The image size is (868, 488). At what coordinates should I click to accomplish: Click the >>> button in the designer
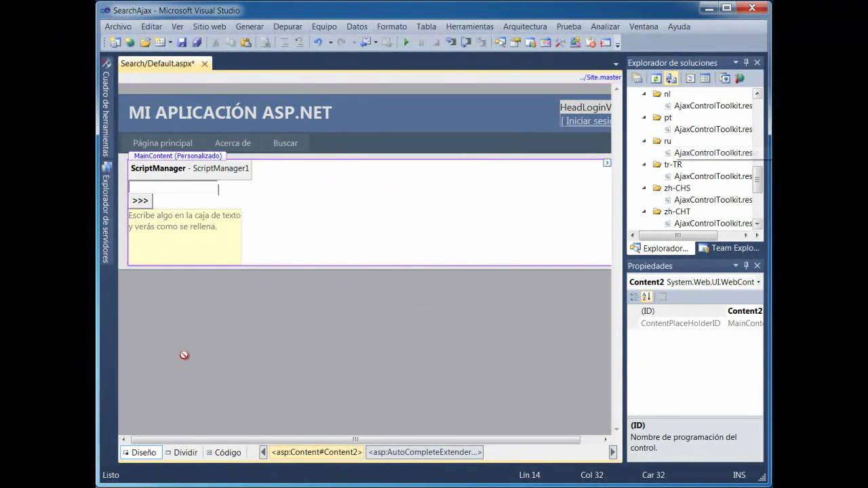pyautogui.click(x=140, y=201)
